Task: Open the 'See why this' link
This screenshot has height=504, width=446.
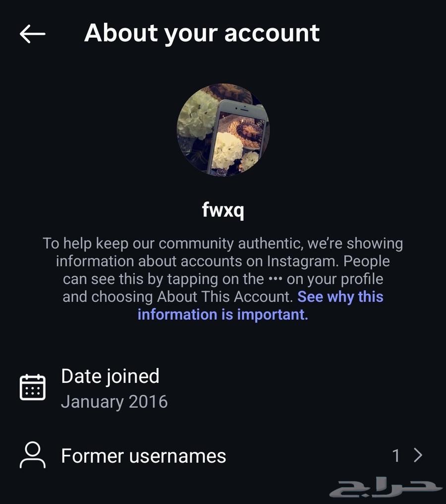Action: (340, 297)
